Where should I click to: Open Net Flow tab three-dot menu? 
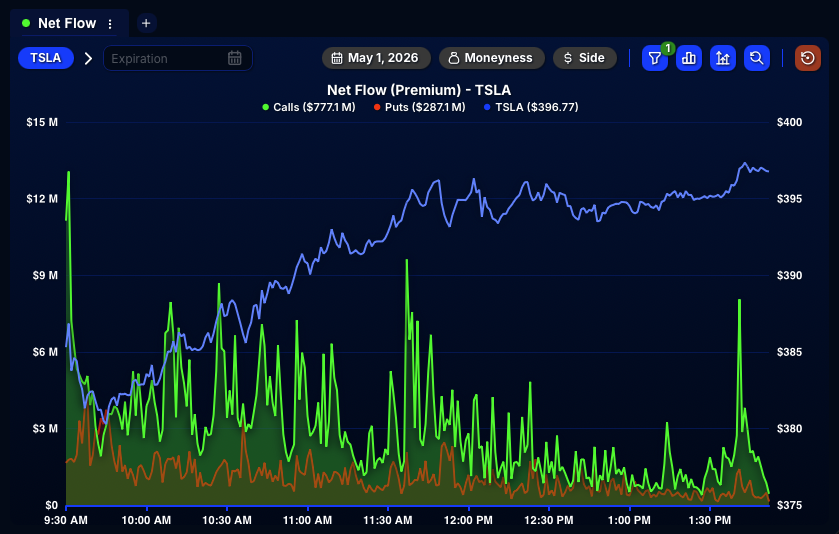110,24
